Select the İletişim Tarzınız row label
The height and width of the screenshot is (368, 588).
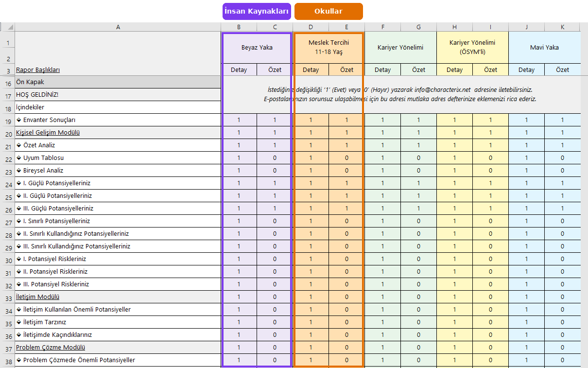coord(118,322)
